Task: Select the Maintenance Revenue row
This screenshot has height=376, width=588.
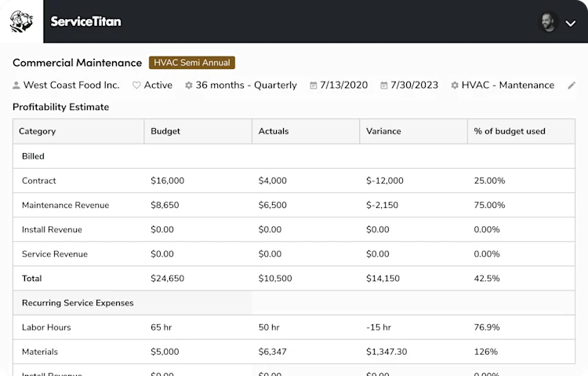Action: [x=294, y=205]
